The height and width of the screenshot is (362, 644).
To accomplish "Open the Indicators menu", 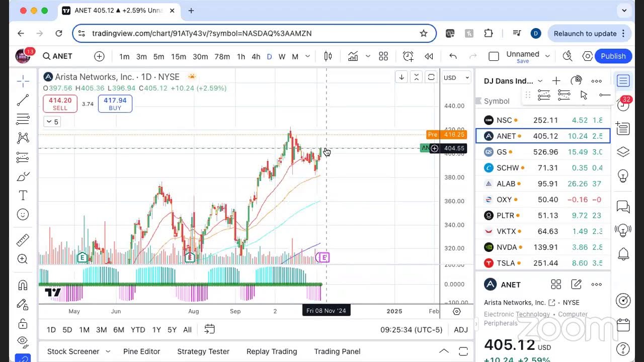I will point(353,56).
